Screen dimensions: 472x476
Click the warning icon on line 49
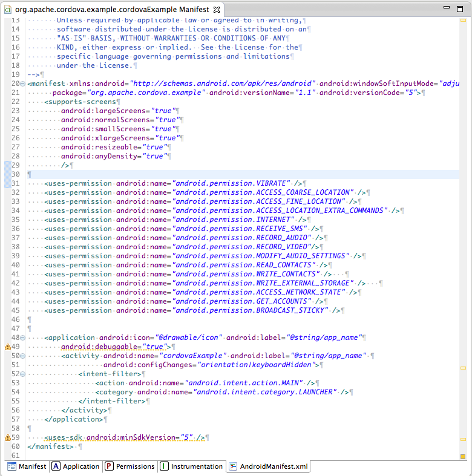(x=7, y=347)
